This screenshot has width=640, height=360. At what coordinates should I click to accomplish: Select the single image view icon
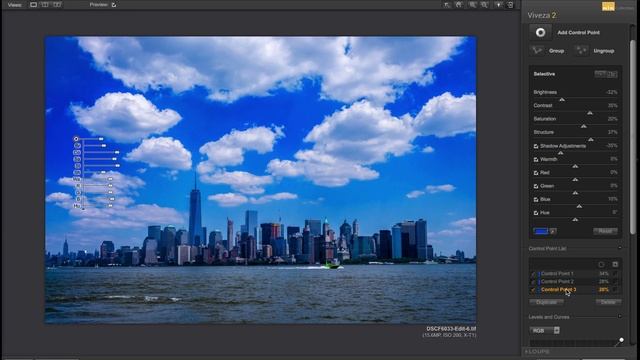(33, 5)
